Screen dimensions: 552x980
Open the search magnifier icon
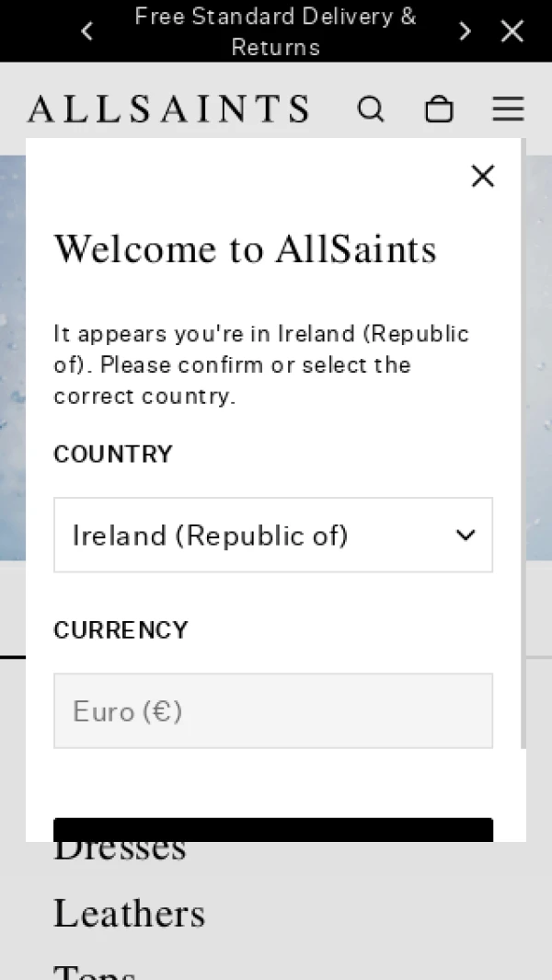[x=371, y=109]
